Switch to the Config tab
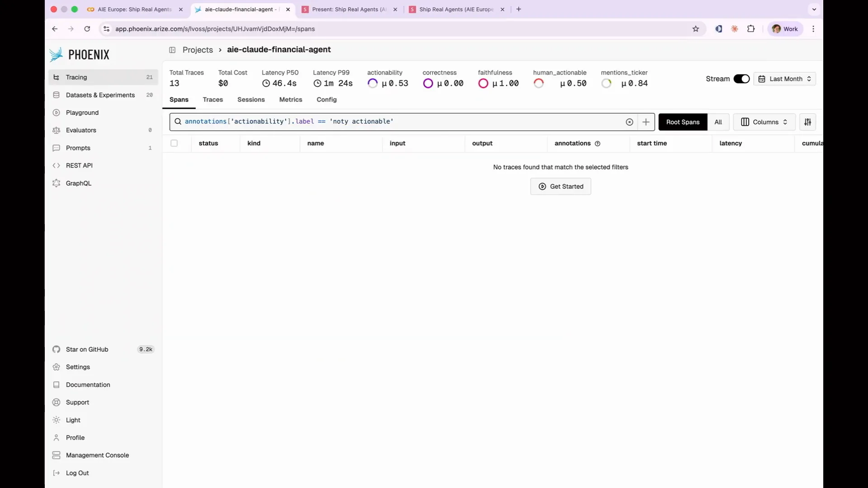868x488 pixels. [326, 99]
